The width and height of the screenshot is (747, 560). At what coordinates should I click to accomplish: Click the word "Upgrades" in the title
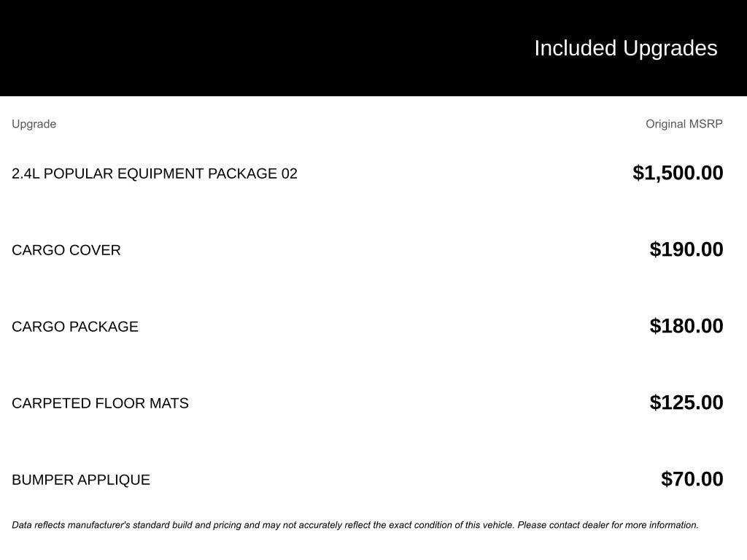click(x=670, y=48)
